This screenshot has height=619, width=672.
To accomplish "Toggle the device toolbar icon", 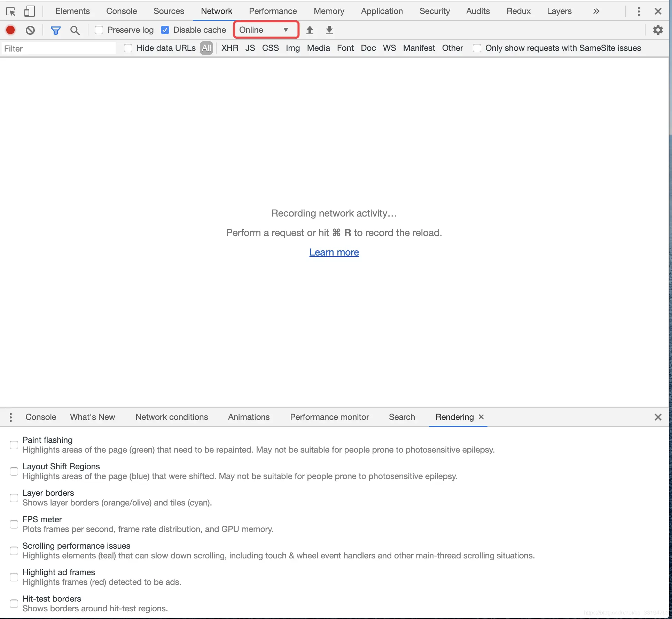I will coord(29,11).
